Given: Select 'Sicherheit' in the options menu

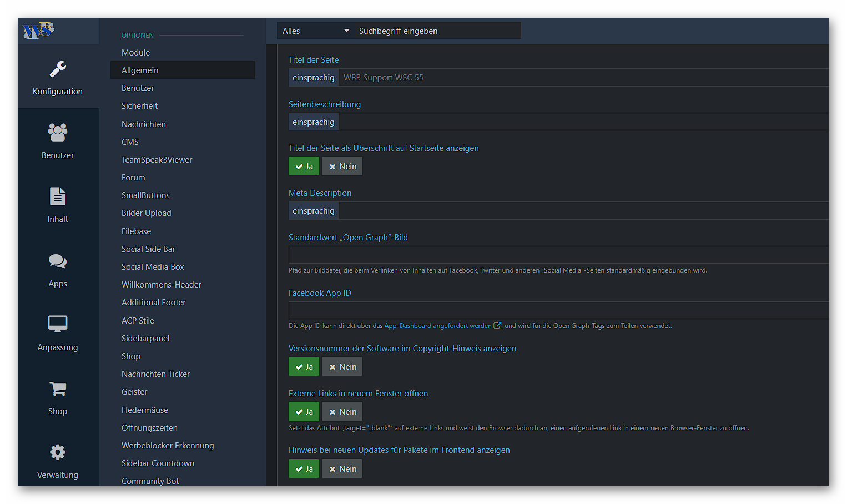Looking at the screenshot, I should pyautogui.click(x=140, y=106).
